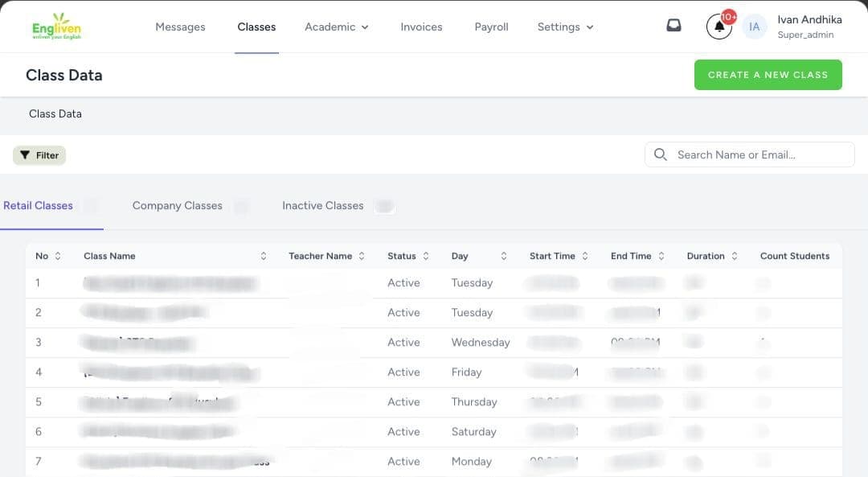Select Saturday in row 6
The image size is (868, 477).
[x=474, y=432]
